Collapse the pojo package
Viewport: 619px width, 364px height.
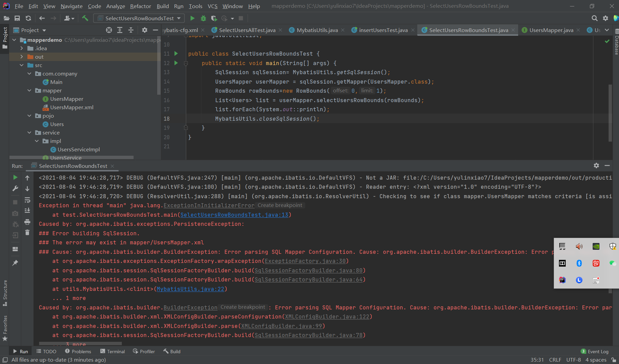[x=29, y=116]
